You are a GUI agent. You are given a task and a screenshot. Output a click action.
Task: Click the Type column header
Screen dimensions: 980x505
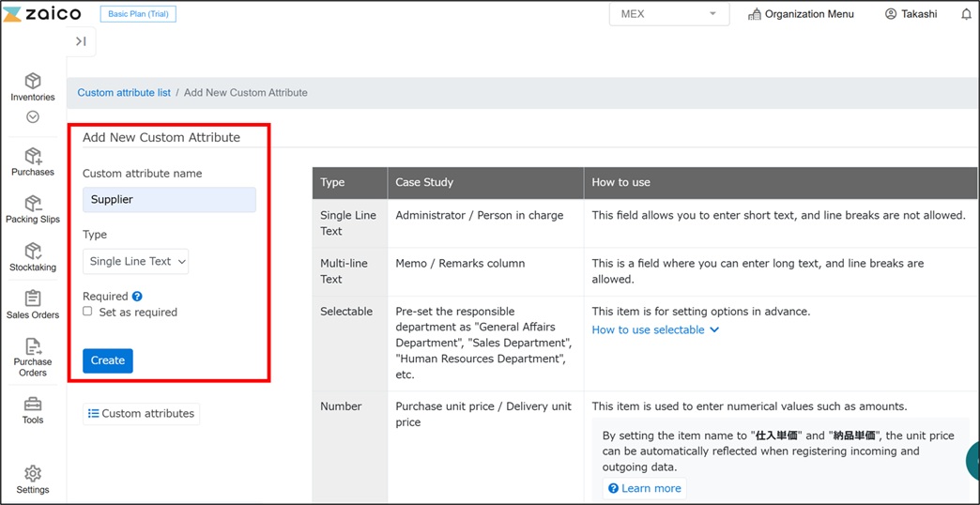350,182
